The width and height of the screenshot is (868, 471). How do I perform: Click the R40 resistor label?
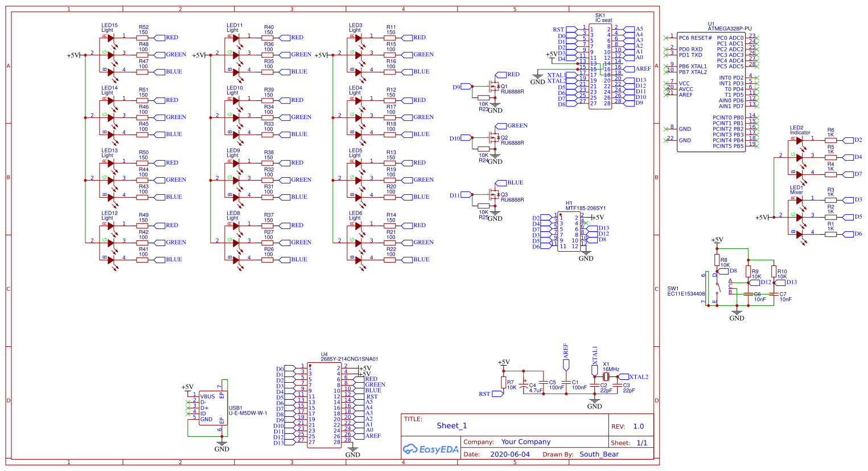pos(269,27)
